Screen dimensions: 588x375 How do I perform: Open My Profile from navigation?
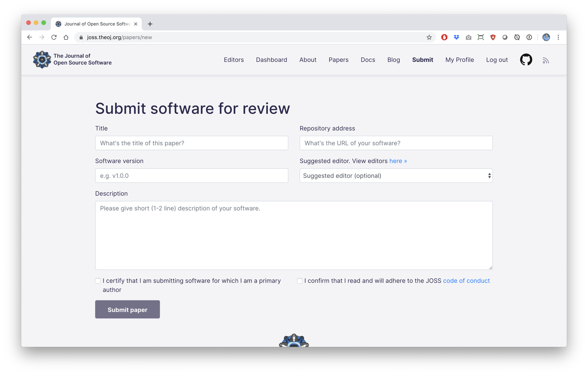coord(459,60)
